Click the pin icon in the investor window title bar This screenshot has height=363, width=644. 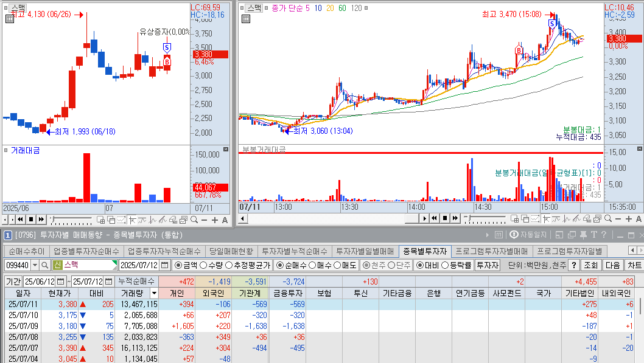point(583,235)
